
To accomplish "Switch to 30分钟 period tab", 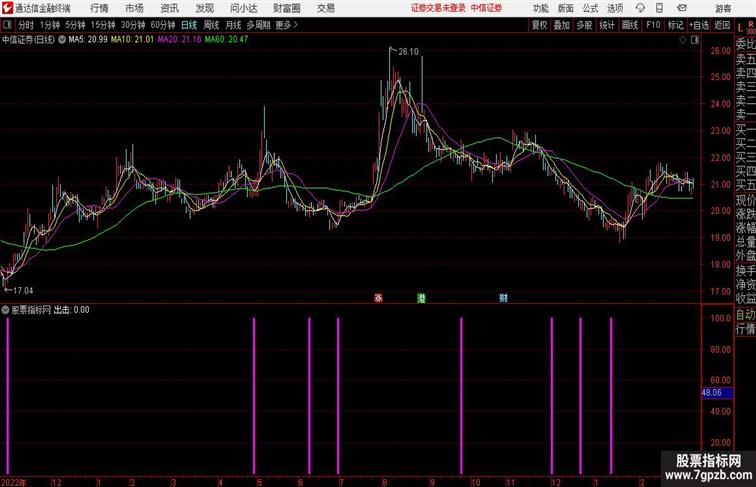I will 133,25.
